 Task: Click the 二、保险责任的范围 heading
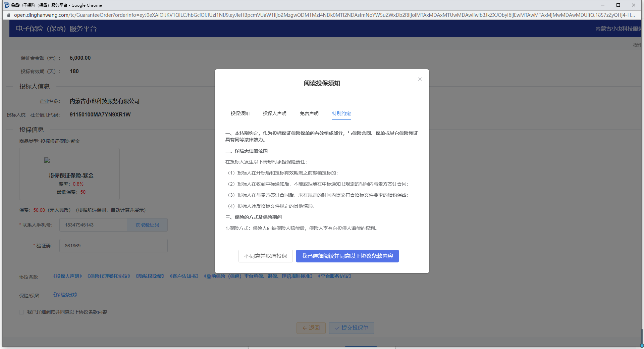(x=247, y=151)
